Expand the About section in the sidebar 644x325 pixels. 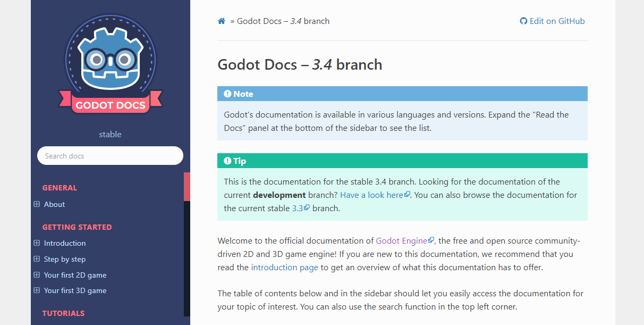click(37, 204)
